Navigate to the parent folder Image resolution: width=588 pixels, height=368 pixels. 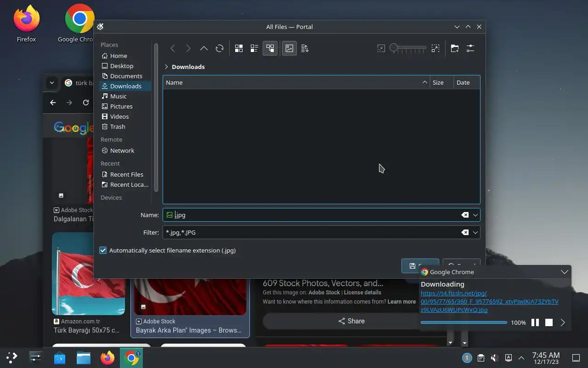(204, 48)
